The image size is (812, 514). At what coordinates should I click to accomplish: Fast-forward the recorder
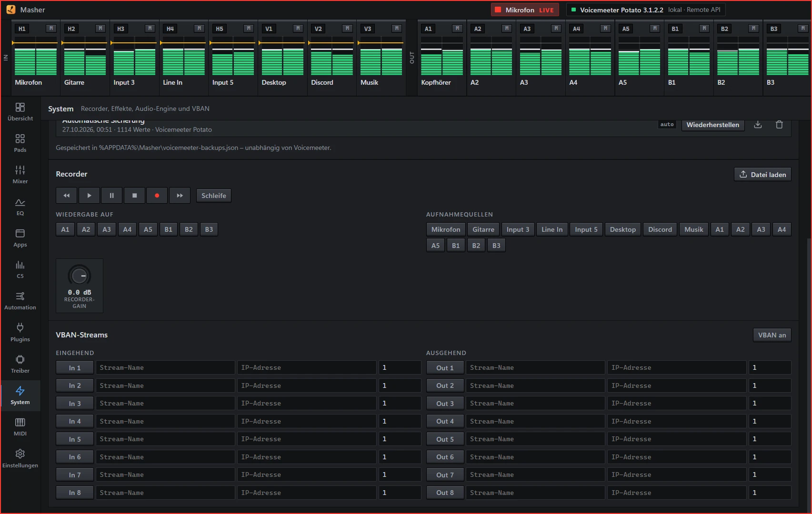[x=180, y=196]
